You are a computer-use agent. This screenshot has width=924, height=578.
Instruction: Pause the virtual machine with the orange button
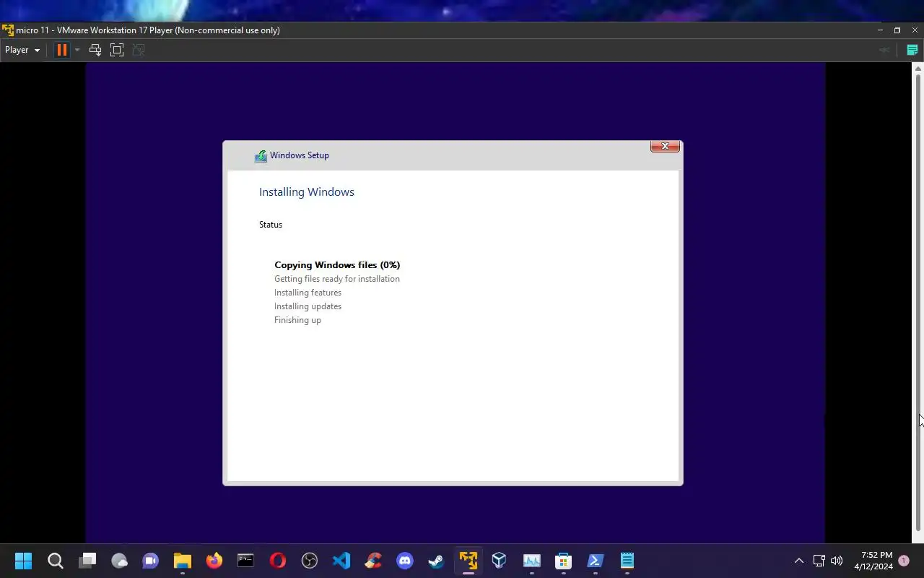pos(61,50)
